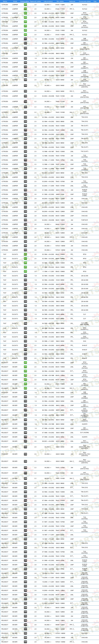
Task: Click the Pojemność silnika column header
Action: [x=35, y=1]
